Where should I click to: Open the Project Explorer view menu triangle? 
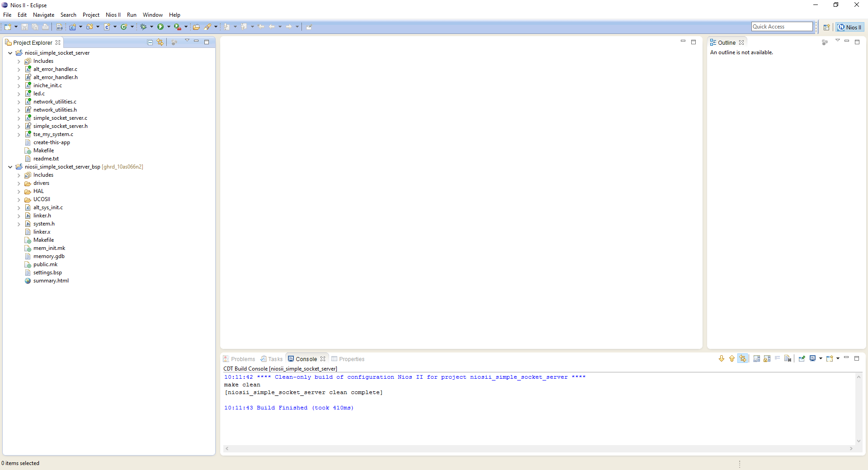[187, 41]
